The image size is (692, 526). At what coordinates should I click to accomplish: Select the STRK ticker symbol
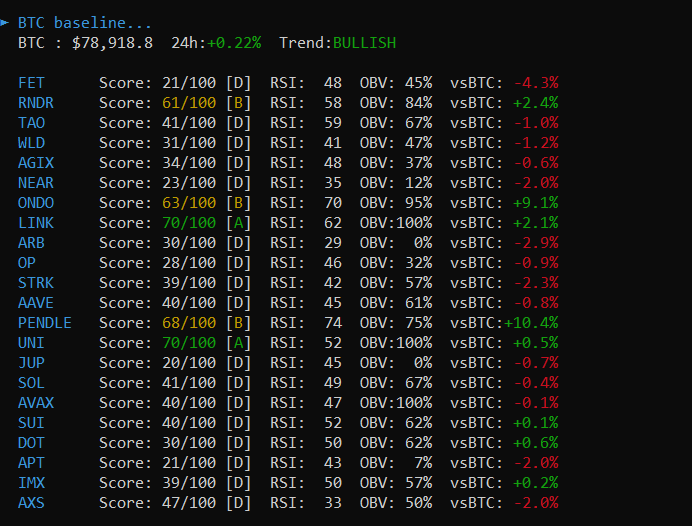36,283
